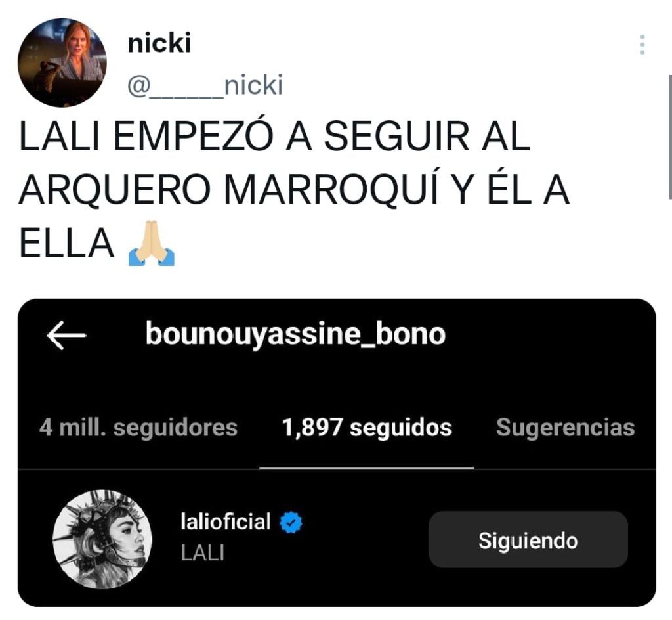Image resolution: width=672 pixels, height=620 pixels.
Task: Click the blue verified badge next to lalioficial
Action: 291,522
